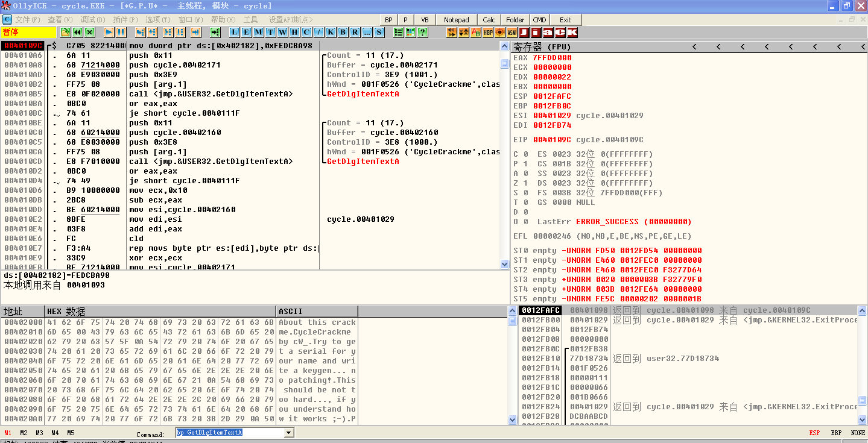Go to address in disassembler icon

[215, 32]
